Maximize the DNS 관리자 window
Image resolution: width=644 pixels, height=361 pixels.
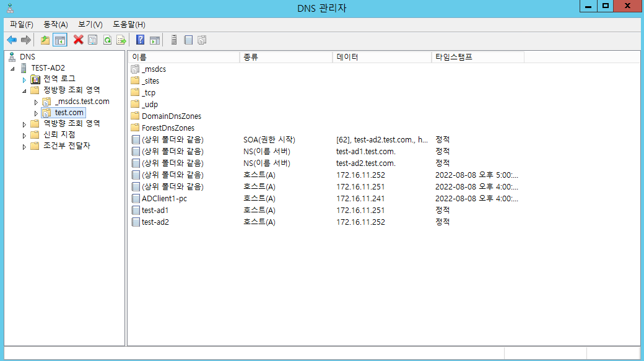coord(606,6)
